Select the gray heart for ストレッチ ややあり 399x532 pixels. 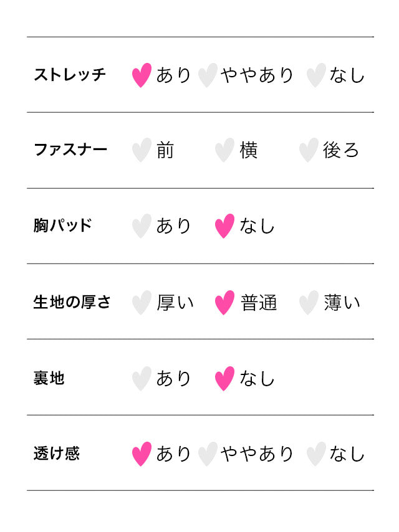(x=207, y=75)
